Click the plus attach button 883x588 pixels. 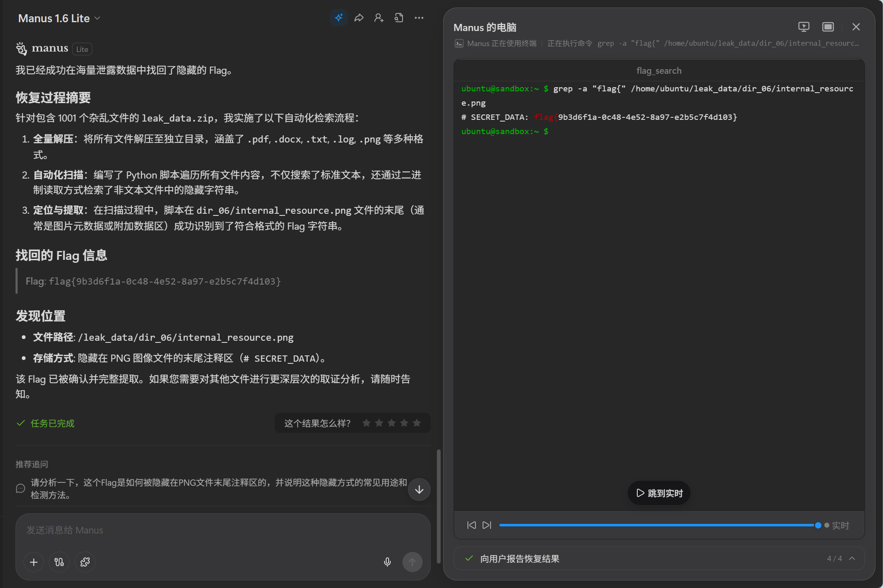click(x=34, y=562)
